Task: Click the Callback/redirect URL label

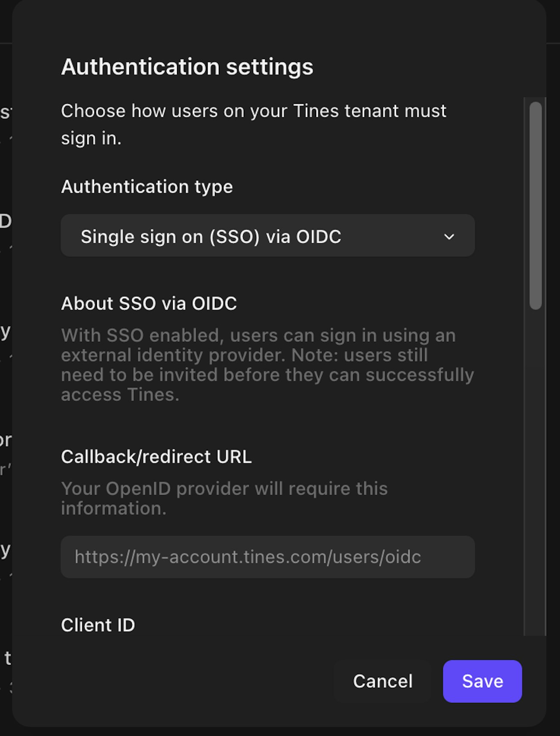Action: 156,457
